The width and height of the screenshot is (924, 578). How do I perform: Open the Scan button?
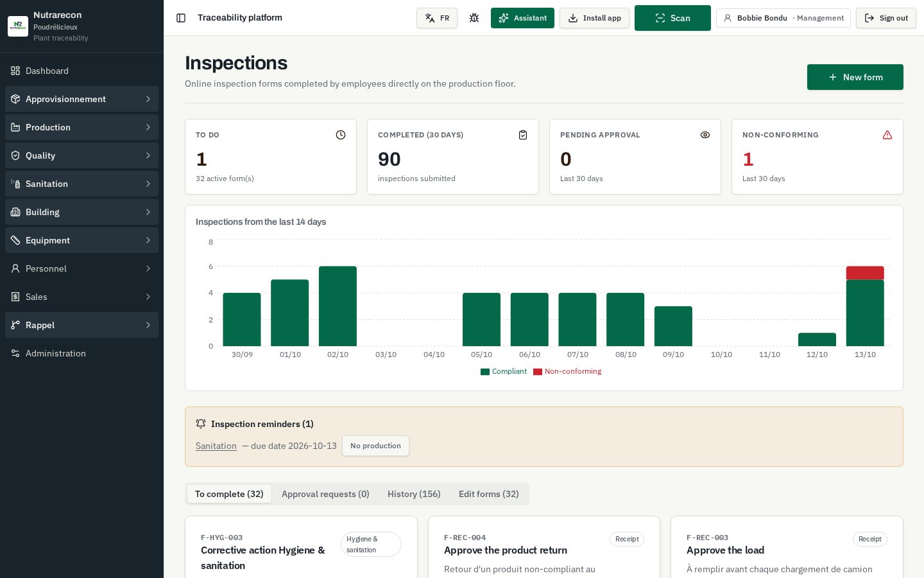tap(672, 18)
